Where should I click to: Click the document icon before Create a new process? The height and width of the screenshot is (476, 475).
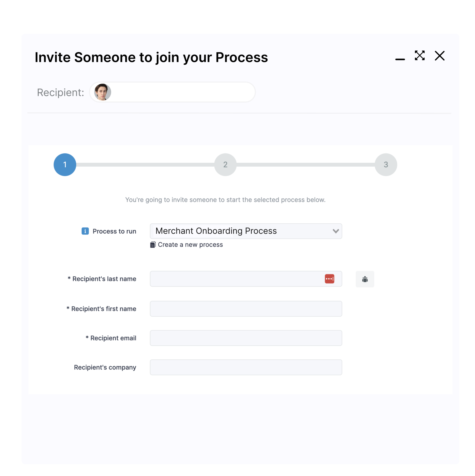tap(152, 245)
